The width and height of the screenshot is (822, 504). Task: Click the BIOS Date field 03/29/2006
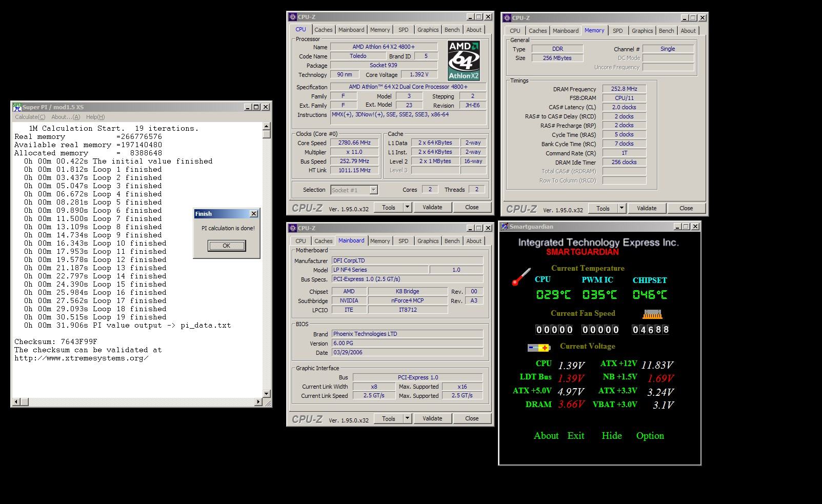(x=407, y=353)
